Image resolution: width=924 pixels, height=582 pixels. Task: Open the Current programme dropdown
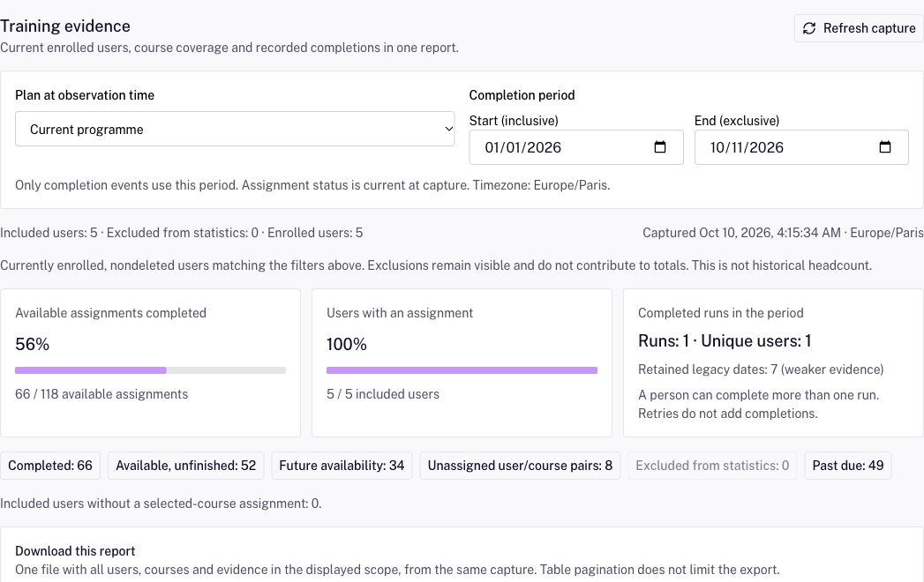[x=235, y=129]
